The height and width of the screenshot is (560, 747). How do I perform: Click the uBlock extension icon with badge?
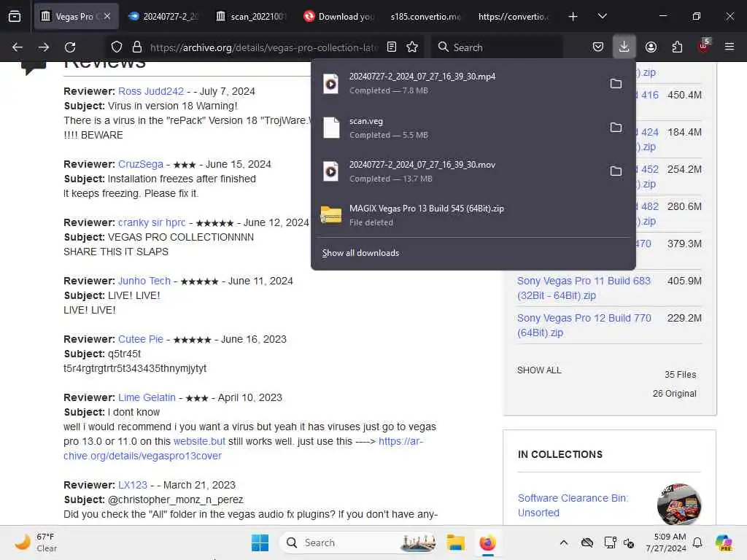pyautogui.click(x=704, y=46)
